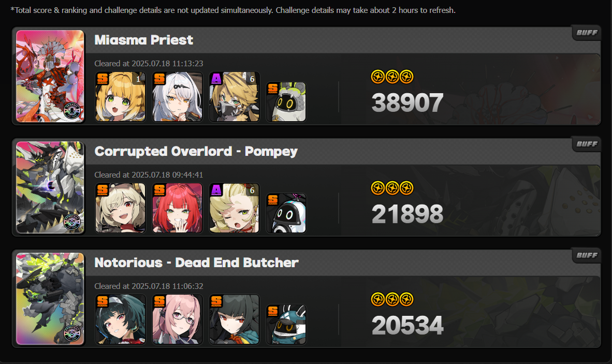This screenshot has height=364, width=612.
Task: Click the BUFF tag on the Miasma Priest row
Action: (x=587, y=33)
